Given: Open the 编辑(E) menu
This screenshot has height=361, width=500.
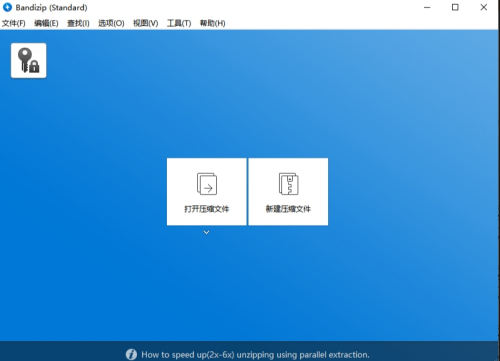Looking at the screenshot, I should point(46,23).
